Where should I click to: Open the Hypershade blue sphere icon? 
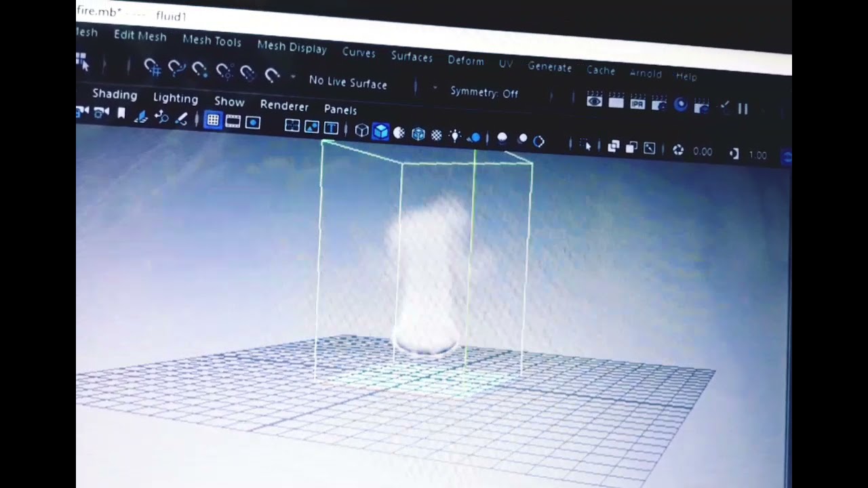point(681,105)
